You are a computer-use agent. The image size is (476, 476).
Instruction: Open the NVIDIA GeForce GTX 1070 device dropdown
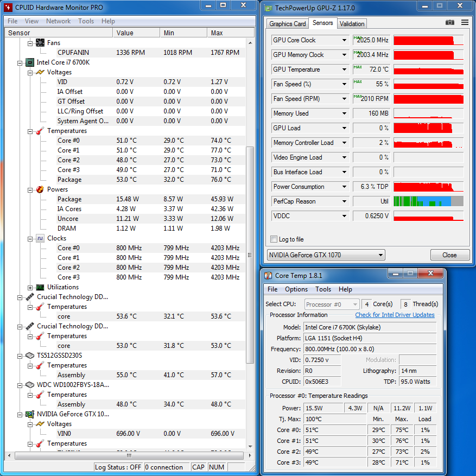tap(326, 255)
